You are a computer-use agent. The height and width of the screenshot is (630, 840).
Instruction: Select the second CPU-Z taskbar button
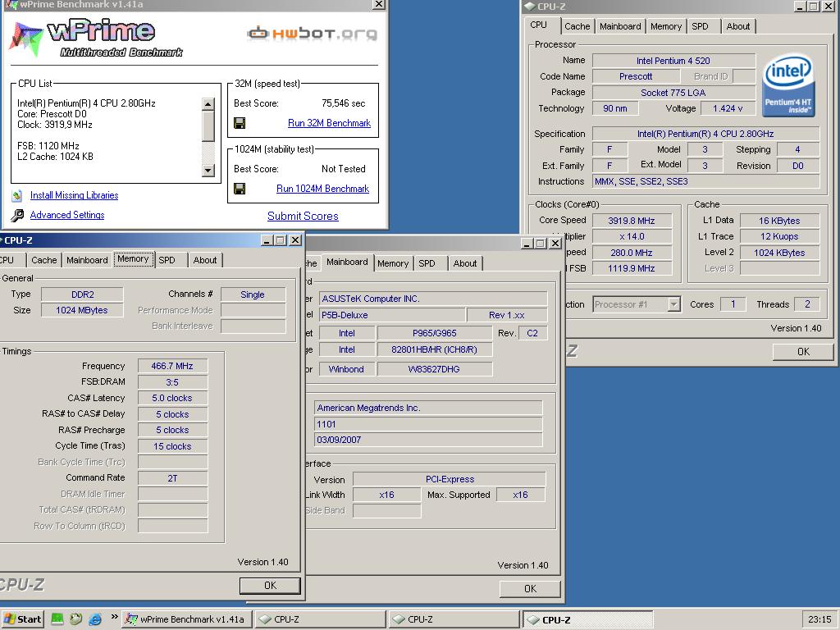454,619
